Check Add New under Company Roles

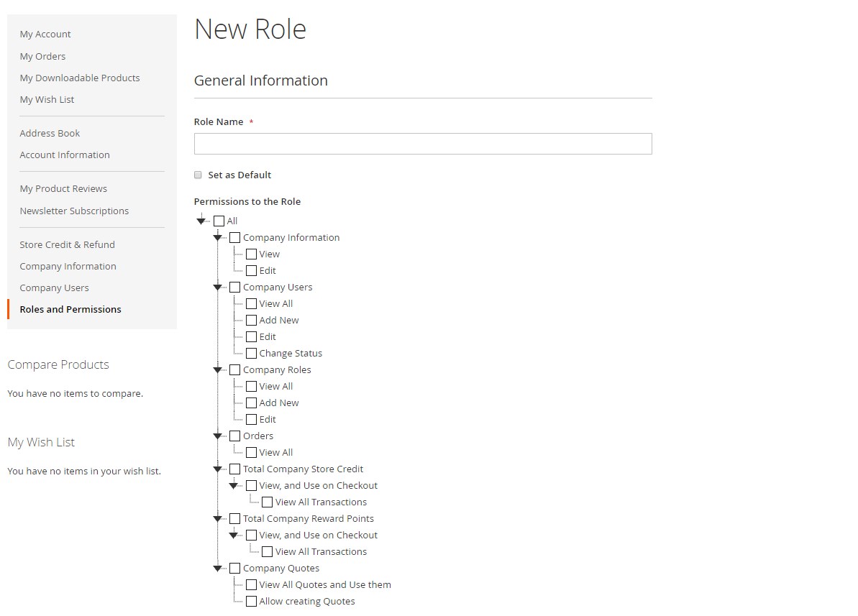click(x=251, y=403)
